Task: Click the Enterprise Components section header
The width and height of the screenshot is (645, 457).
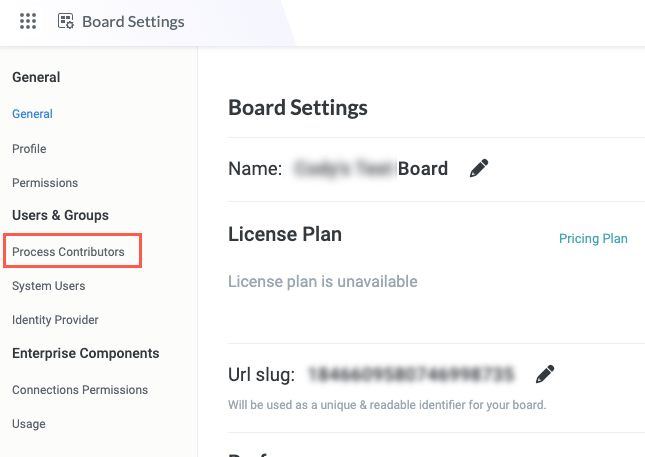Action: tap(85, 353)
